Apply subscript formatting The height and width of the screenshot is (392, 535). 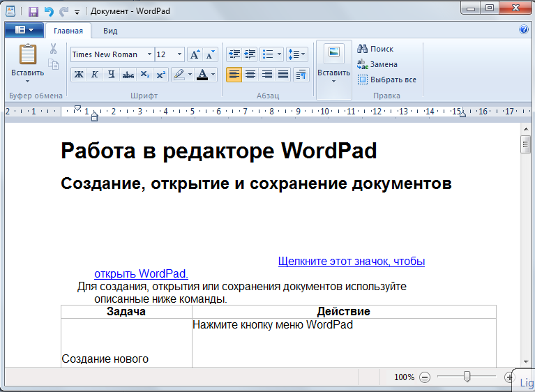pos(144,75)
